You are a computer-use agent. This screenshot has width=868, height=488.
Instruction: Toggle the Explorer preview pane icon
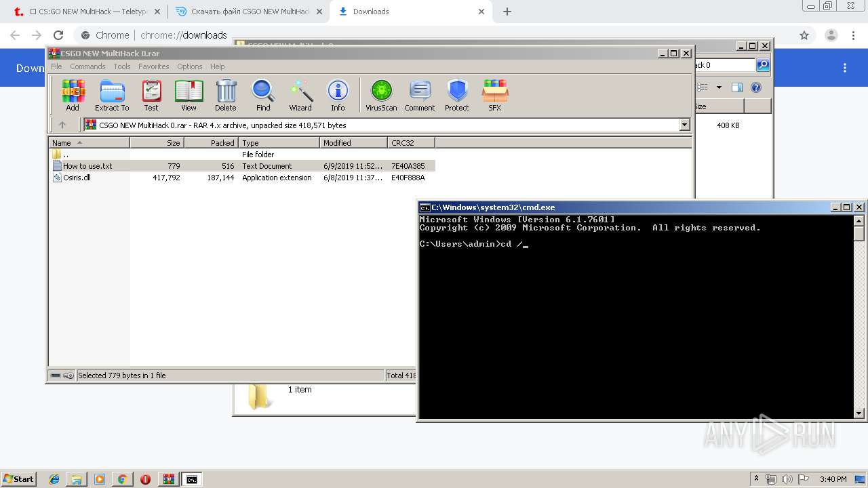point(737,87)
